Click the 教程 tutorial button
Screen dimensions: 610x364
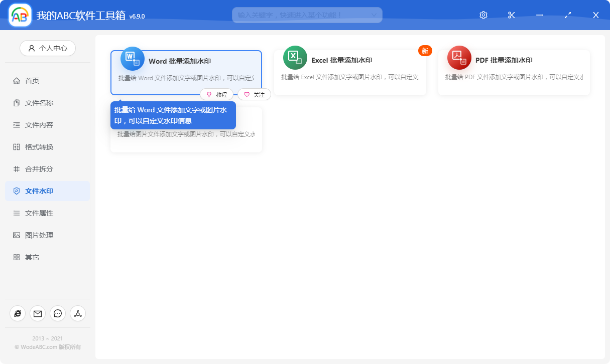click(x=217, y=94)
